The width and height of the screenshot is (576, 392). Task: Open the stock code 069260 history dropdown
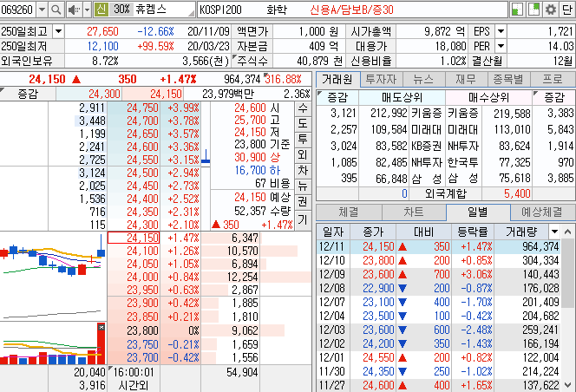43,10
